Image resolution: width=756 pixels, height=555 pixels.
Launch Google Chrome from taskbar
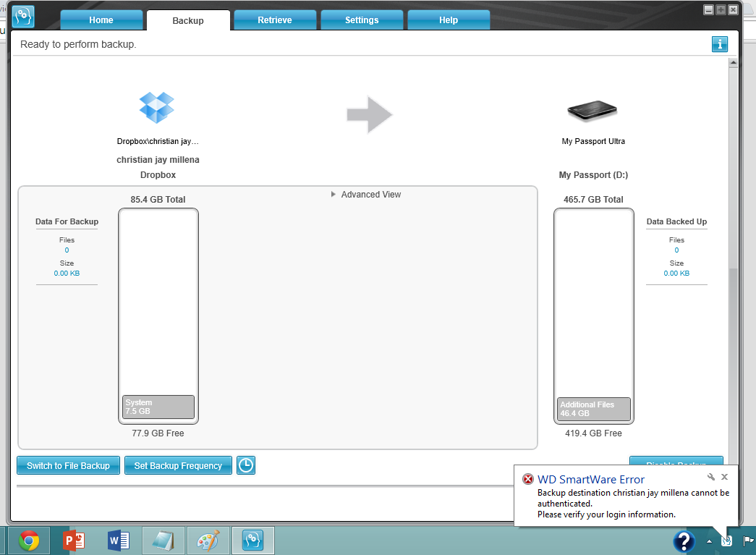(x=29, y=541)
